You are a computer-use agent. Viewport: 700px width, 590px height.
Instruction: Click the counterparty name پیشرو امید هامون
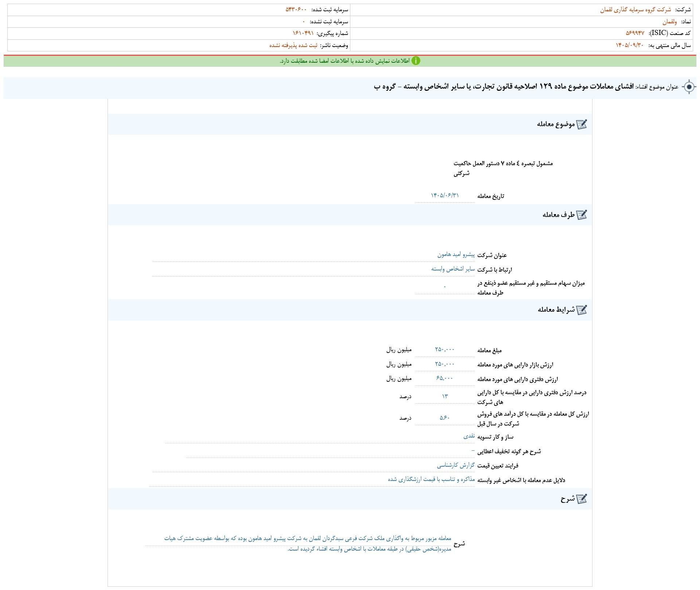[456, 255]
